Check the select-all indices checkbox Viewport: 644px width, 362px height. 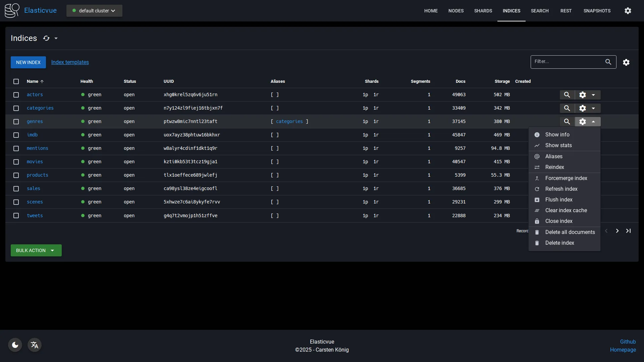[x=16, y=81]
